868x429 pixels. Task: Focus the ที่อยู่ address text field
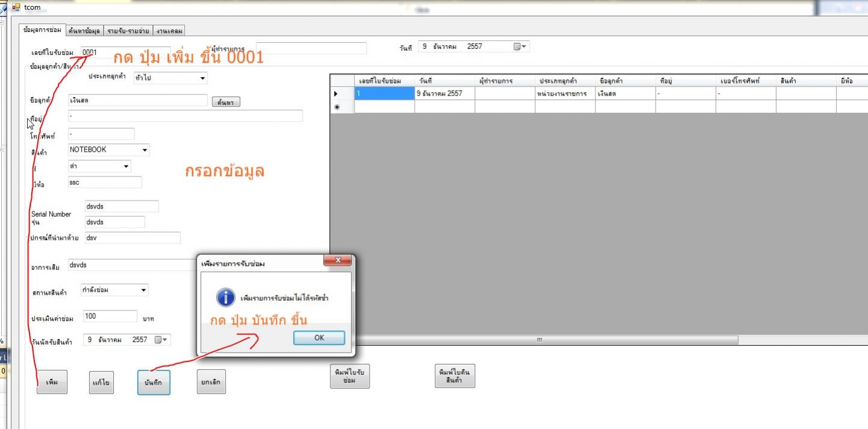(185, 116)
